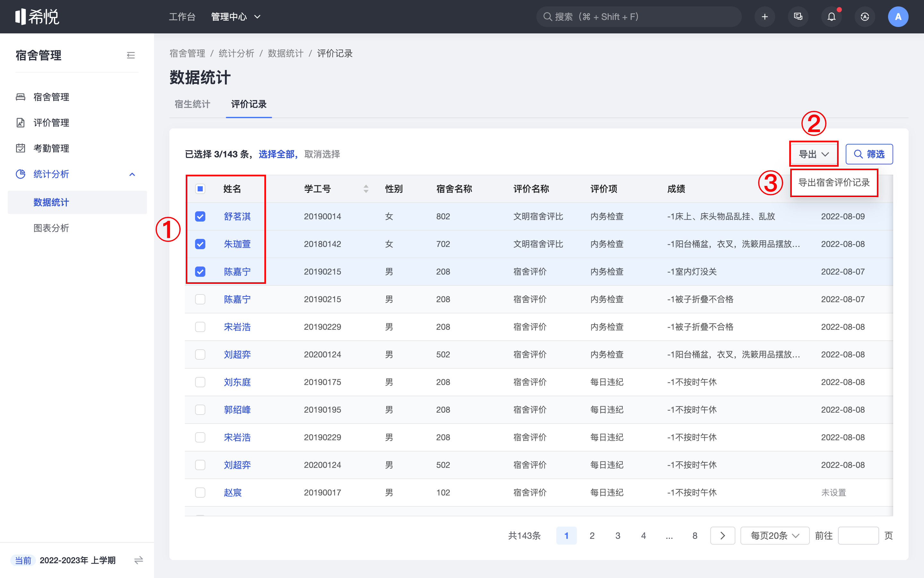
Task: Focus the global search box
Action: (639, 17)
